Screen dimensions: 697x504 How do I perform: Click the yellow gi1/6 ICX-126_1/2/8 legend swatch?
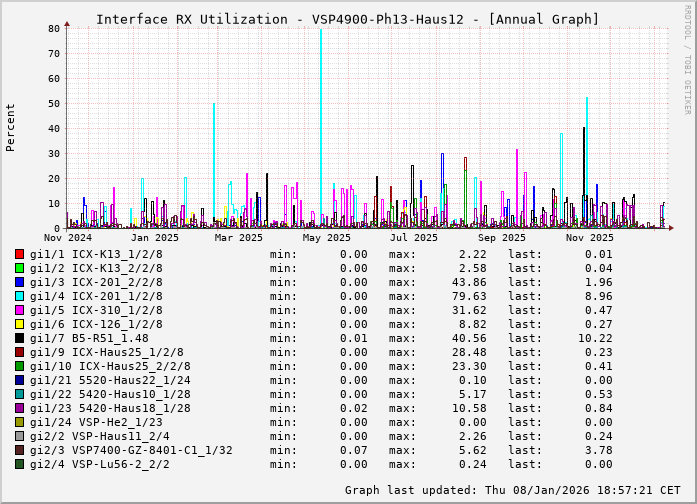click(x=20, y=324)
